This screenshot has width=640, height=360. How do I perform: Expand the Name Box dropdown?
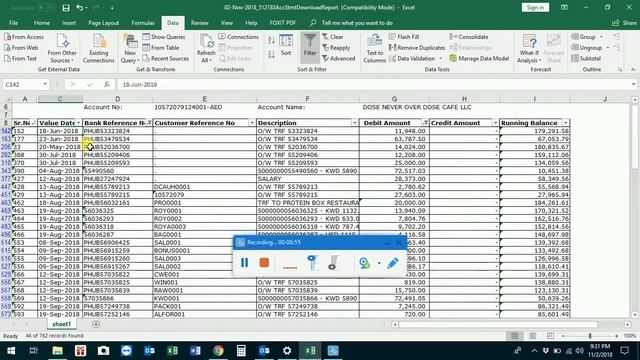click(x=45, y=84)
